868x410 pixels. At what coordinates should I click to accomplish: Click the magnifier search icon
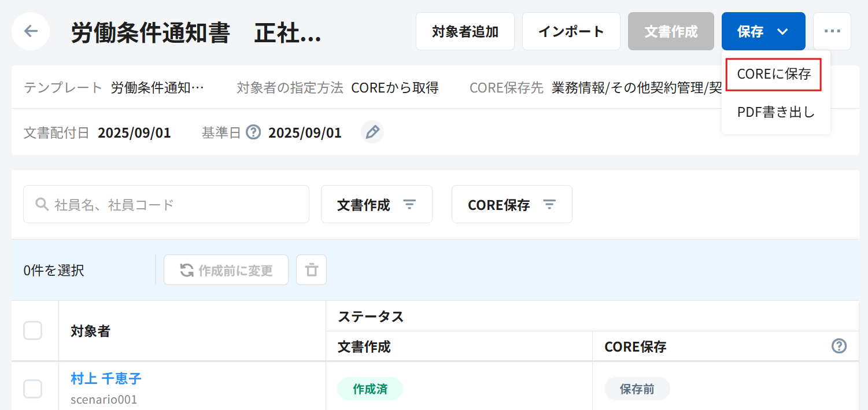(x=42, y=204)
